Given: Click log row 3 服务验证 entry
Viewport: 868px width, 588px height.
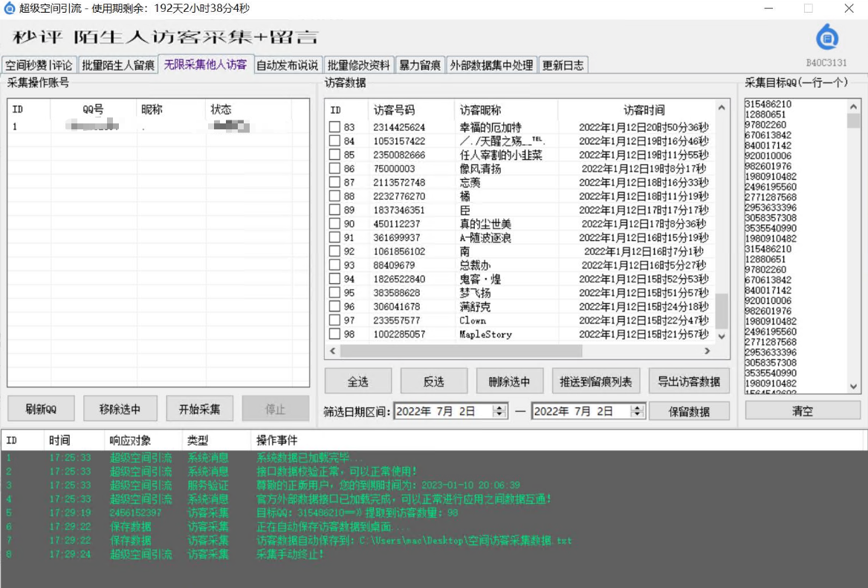Looking at the screenshot, I should (207, 485).
